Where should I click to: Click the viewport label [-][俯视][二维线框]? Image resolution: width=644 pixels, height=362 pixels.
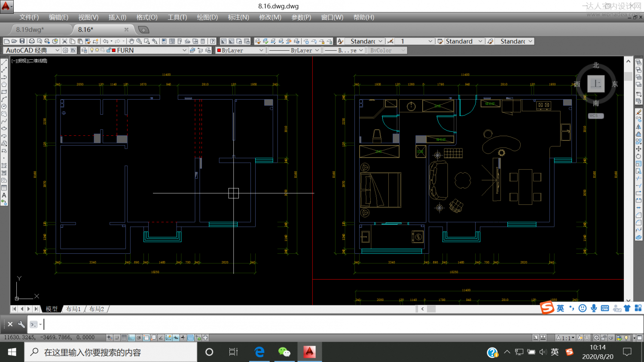click(x=29, y=61)
